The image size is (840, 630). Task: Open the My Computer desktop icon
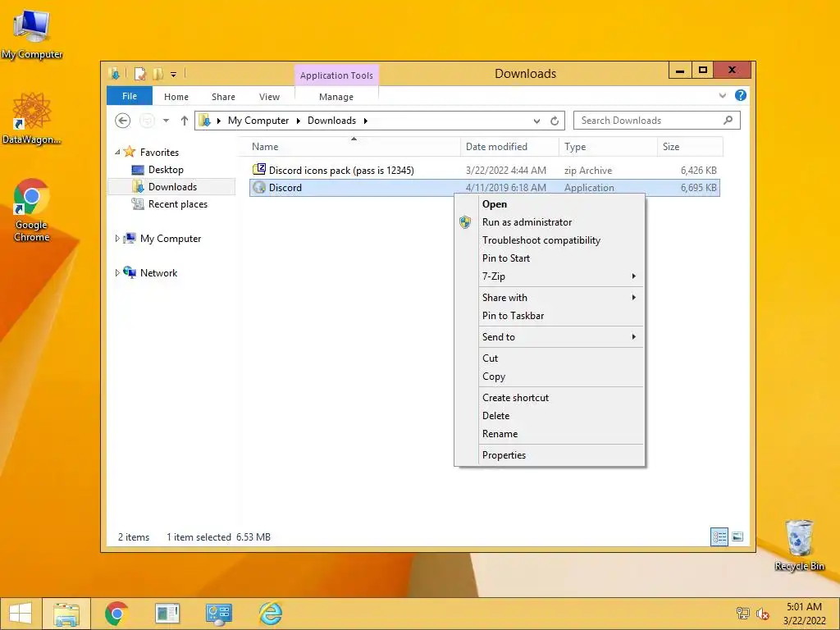click(32, 34)
